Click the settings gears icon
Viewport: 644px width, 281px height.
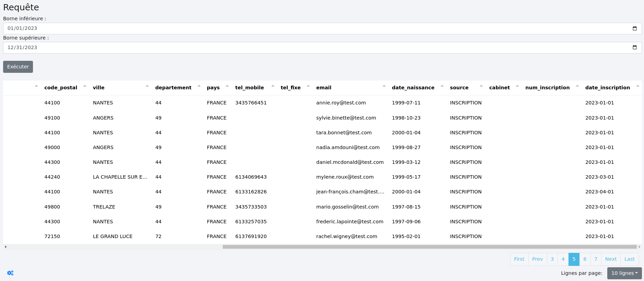click(x=10, y=273)
